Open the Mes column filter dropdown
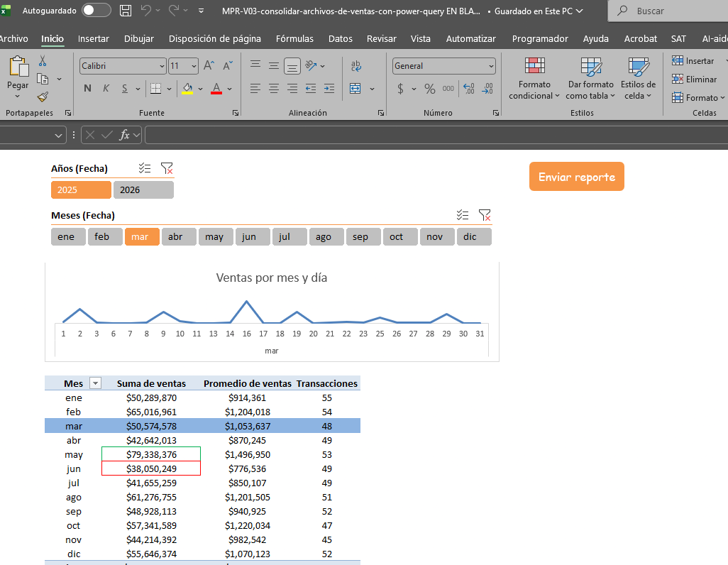728x565 pixels. point(95,383)
